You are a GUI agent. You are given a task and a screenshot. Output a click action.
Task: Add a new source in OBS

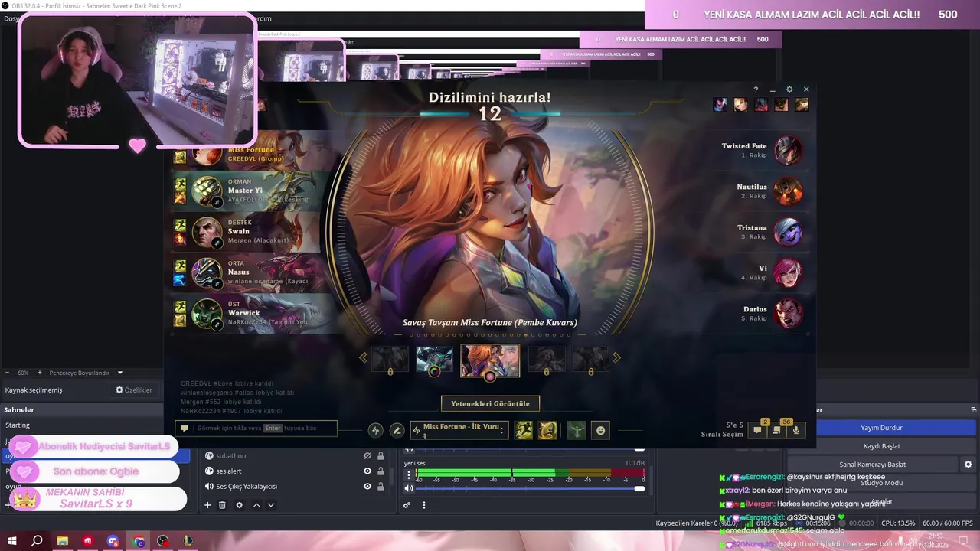click(x=207, y=505)
